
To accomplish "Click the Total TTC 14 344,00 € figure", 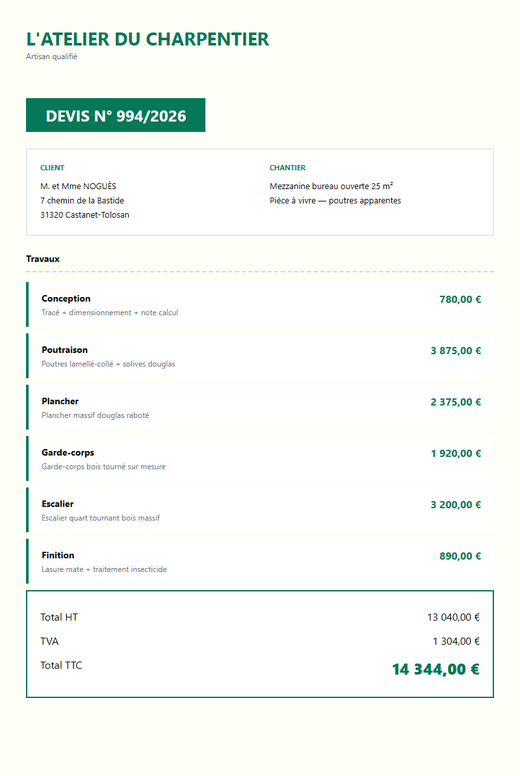I will [x=436, y=669].
